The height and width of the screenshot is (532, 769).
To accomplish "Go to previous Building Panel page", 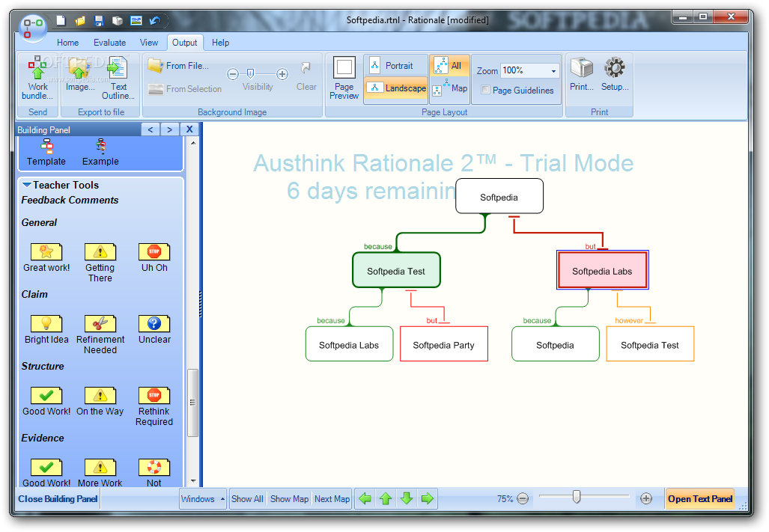I will [151, 129].
